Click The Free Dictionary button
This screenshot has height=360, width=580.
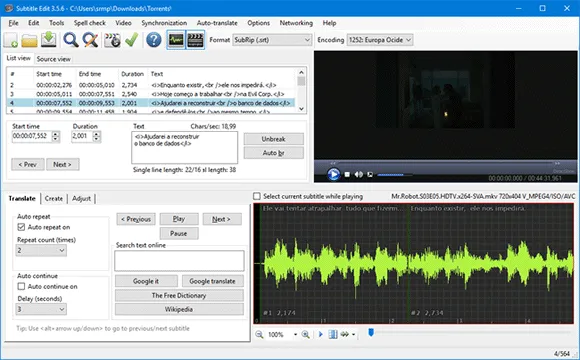(x=179, y=295)
